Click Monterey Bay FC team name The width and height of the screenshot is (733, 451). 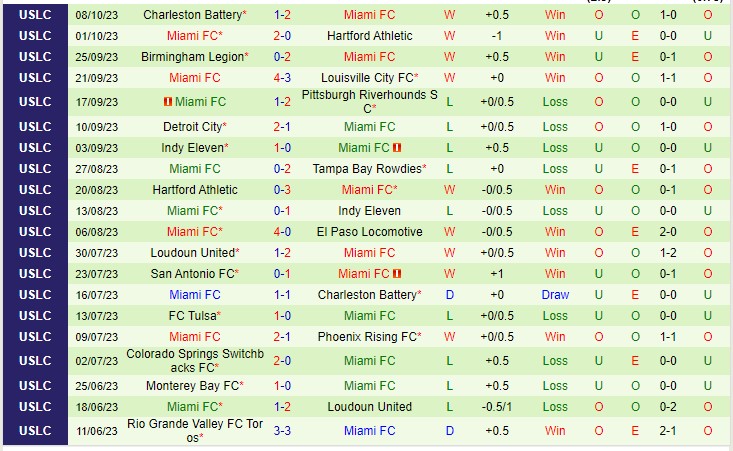click(192, 386)
